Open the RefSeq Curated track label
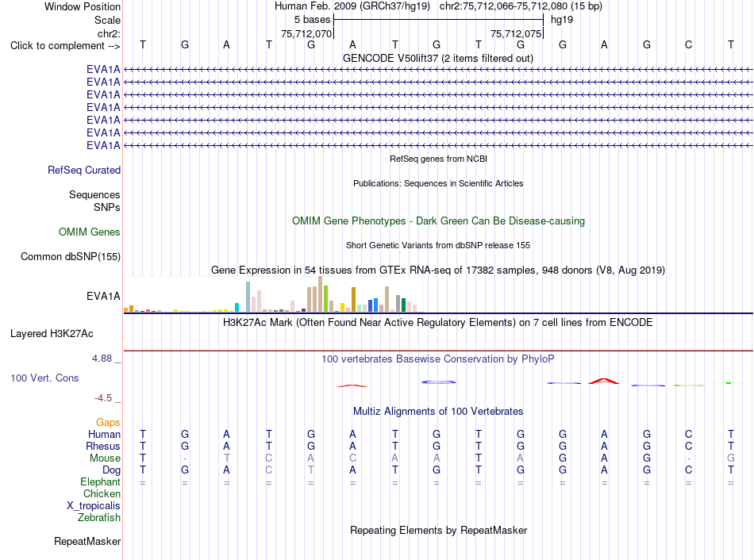The width and height of the screenshot is (754, 560). pyautogui.click(x=84, y=171)
